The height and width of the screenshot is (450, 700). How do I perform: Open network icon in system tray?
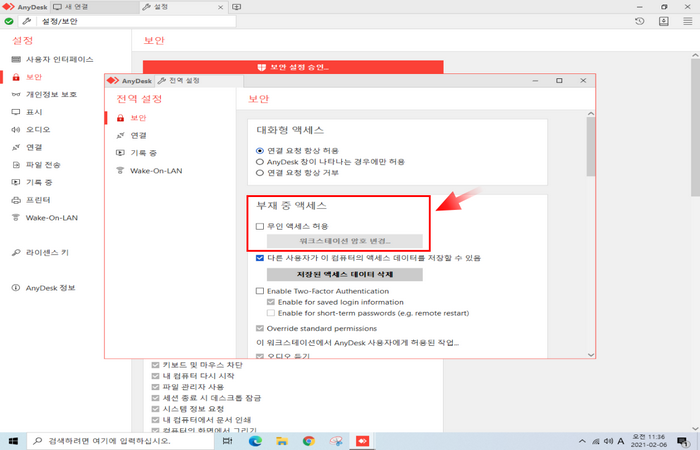click(x=596, y=441)
